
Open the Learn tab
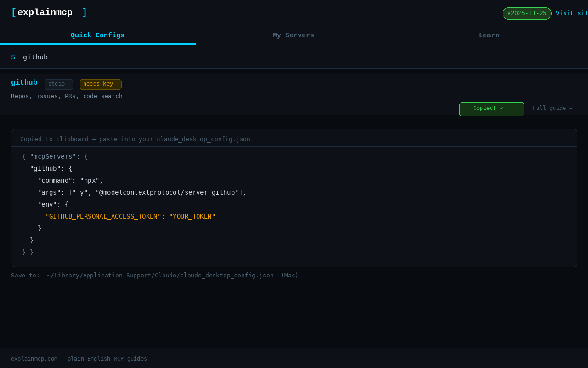(x=489, y=35)
